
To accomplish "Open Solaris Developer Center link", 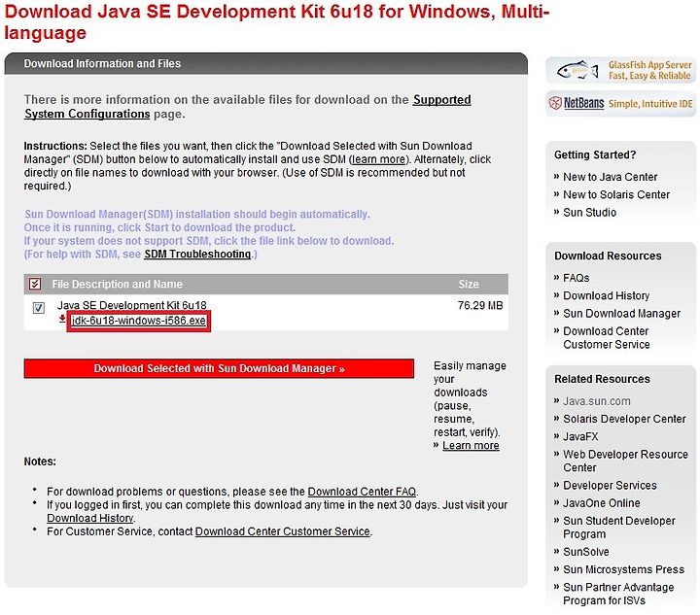I will (x=624, y=419).
